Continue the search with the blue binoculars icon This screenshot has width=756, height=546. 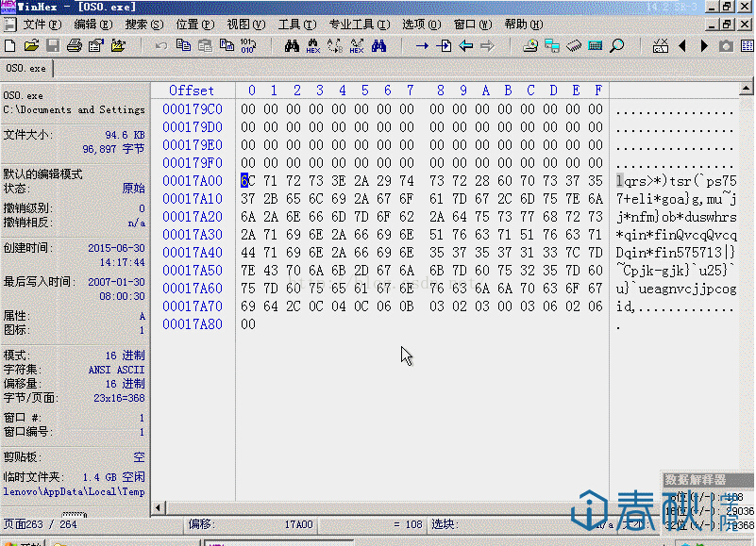[379, 46]
